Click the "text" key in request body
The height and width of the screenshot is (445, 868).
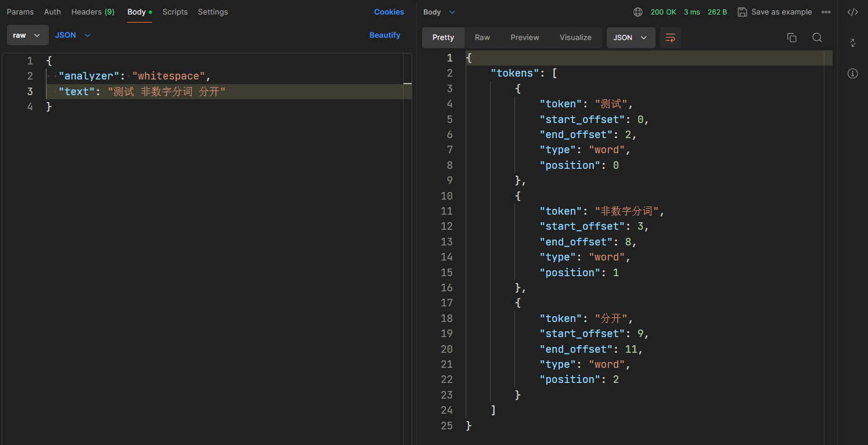point(77,91)
